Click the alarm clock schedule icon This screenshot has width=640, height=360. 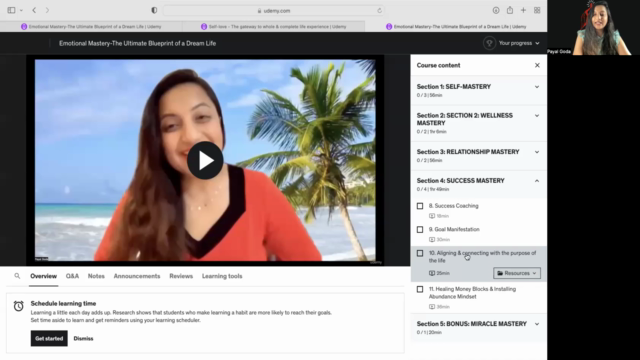(18, 306)
